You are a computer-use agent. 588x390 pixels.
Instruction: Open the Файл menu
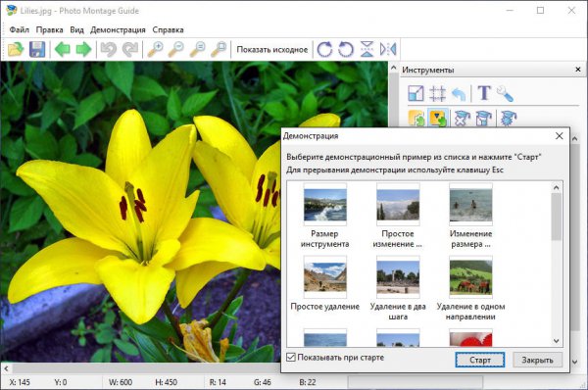tap(20, 29)
